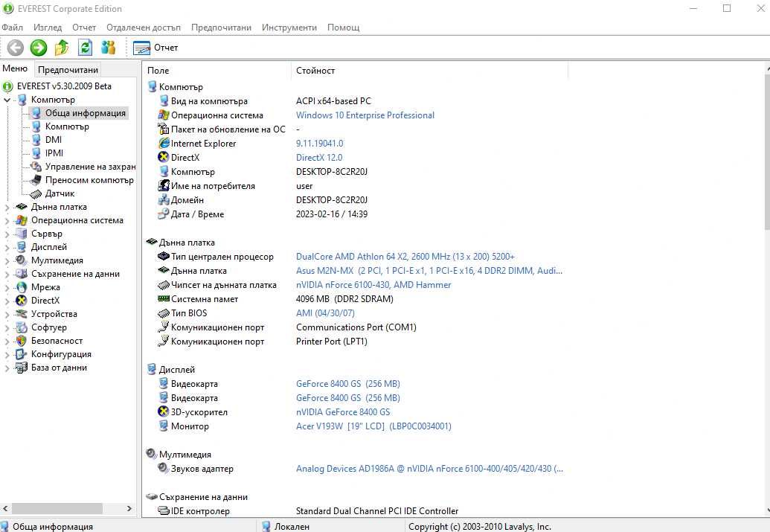770x532 pixels.
Task: Expand the Операционна система tree node
Action: point(7,220)
